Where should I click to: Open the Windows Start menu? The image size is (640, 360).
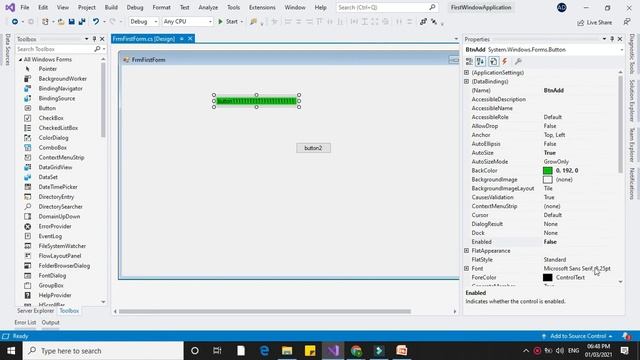pyautogui.click(x=11, y=351)
